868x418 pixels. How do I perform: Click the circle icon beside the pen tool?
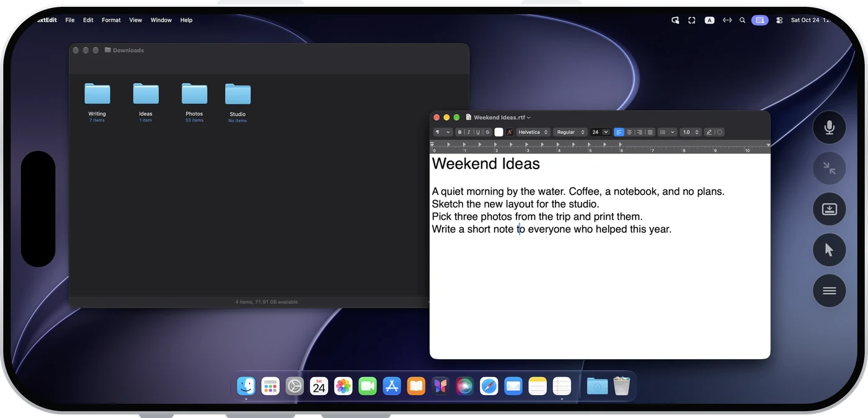tap(719, 132)
